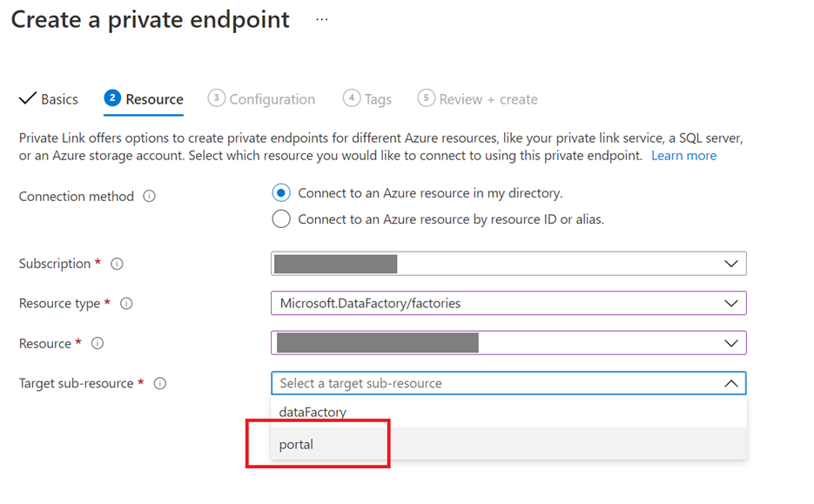Click the info icon beside Target sub-resource
814x504 pixels.
(x=159, y=383)
